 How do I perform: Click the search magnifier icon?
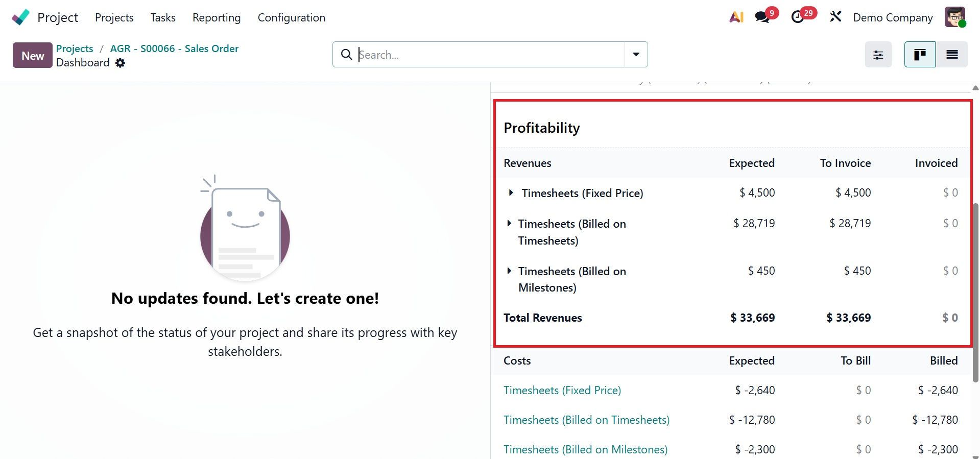pos(346,55)
